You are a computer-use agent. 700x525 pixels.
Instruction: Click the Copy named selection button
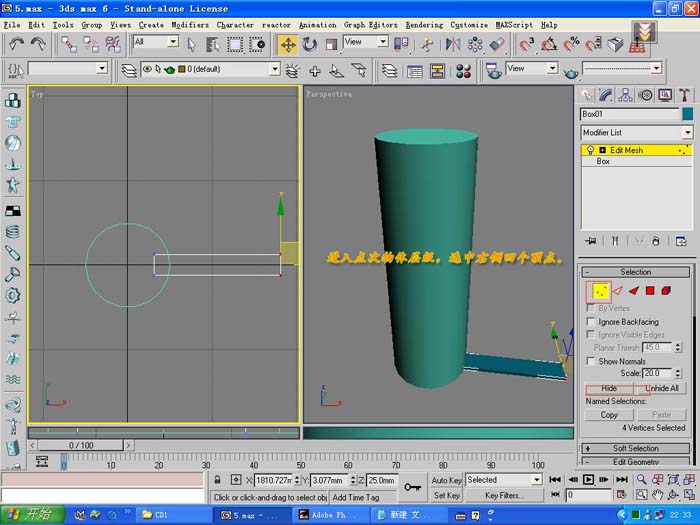tap(609, 415)
